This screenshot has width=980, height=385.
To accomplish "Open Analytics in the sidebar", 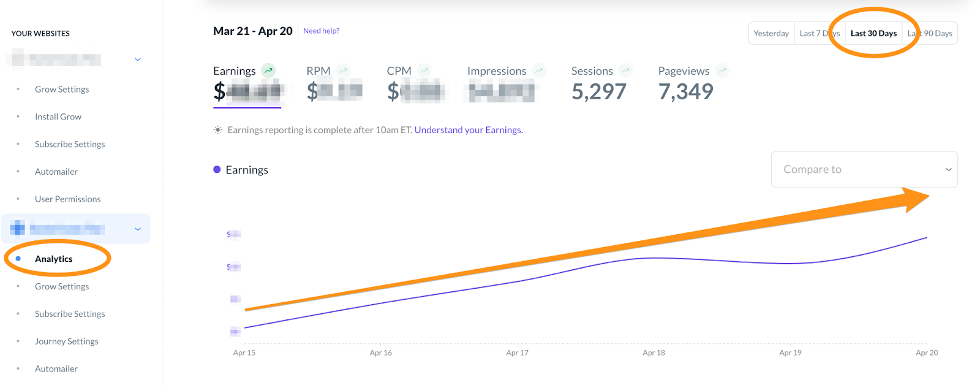I will [x=54, y=259].
